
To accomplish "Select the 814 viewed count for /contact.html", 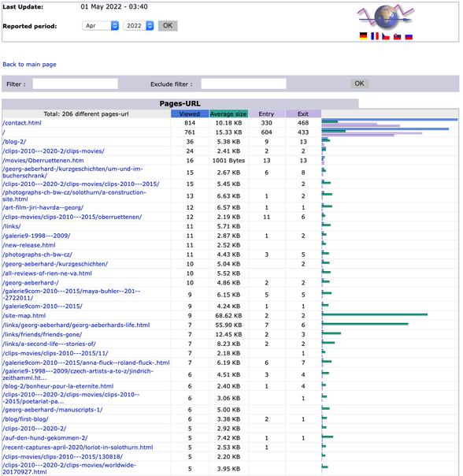I will (x=190, y=123).
